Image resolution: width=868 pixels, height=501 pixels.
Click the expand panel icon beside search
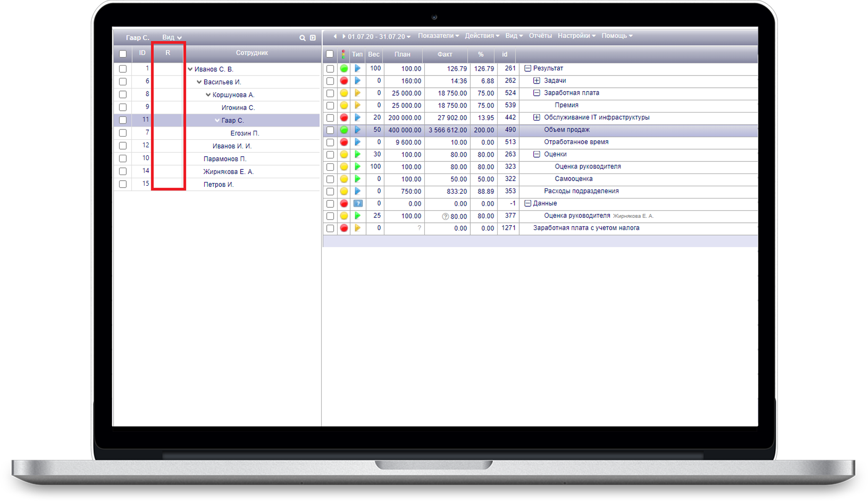pos(313,38)
